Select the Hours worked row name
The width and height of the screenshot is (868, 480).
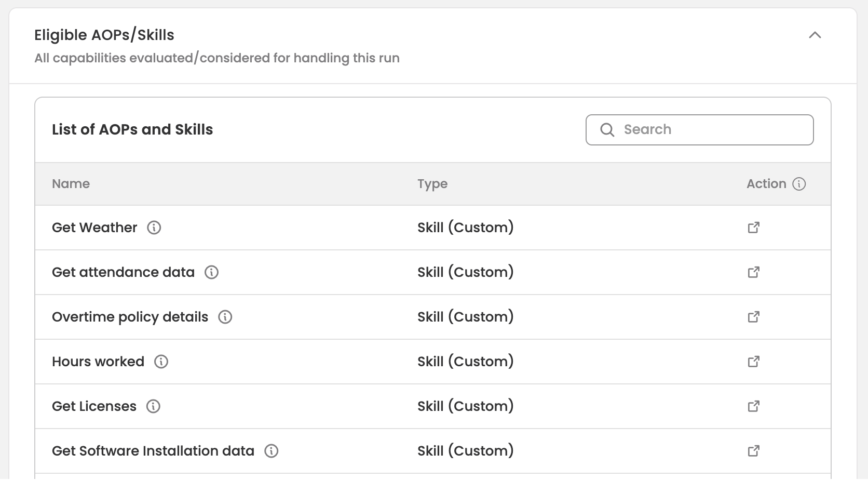click(98, 362)
